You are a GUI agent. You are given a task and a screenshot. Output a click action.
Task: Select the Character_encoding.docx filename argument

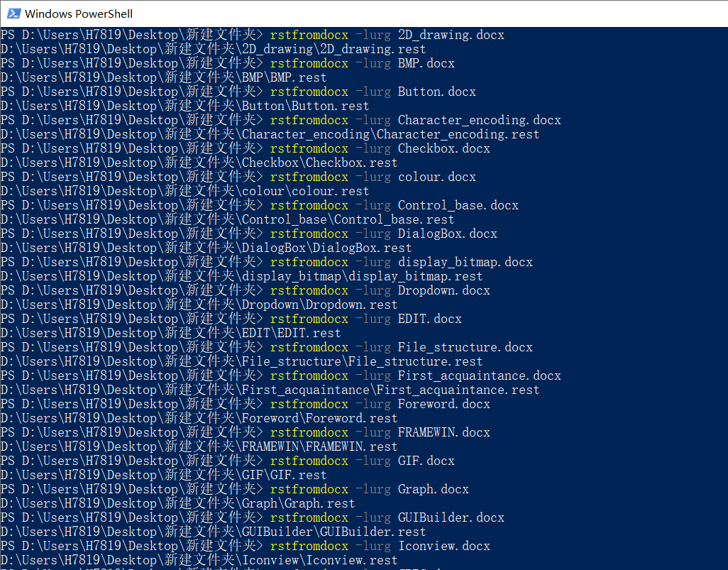tap(479, 120)
